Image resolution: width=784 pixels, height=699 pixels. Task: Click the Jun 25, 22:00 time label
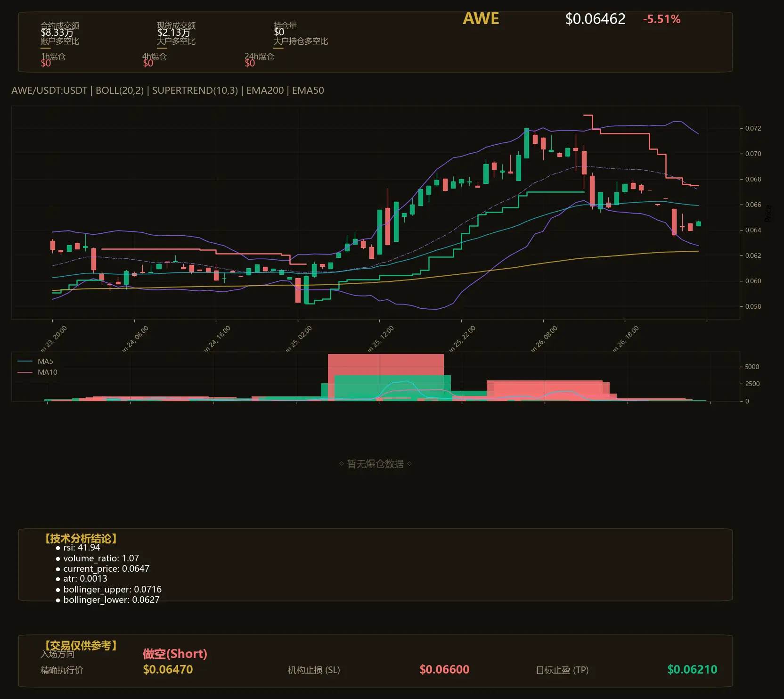pos(462,339)
